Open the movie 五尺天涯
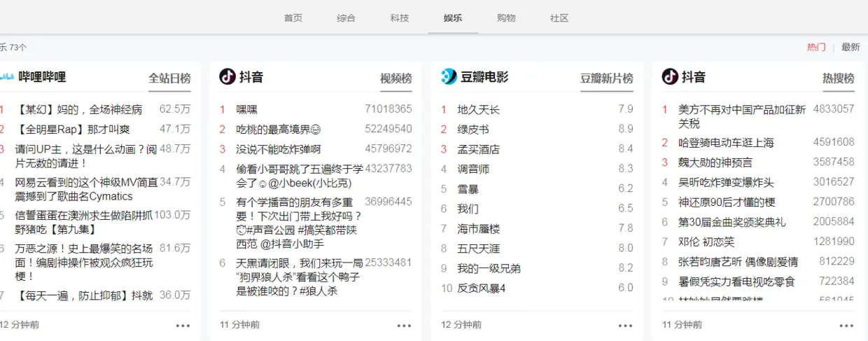Screen dimensions: 868x341 point(479,248)
